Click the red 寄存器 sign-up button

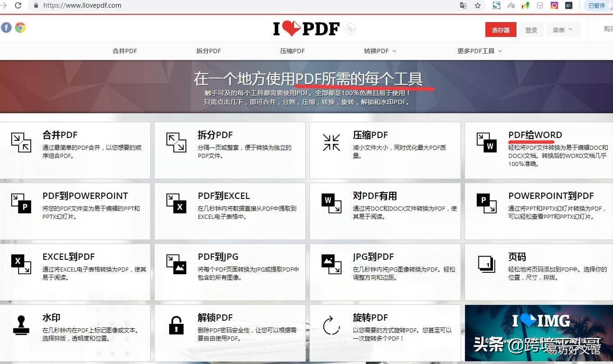(501, 30)
